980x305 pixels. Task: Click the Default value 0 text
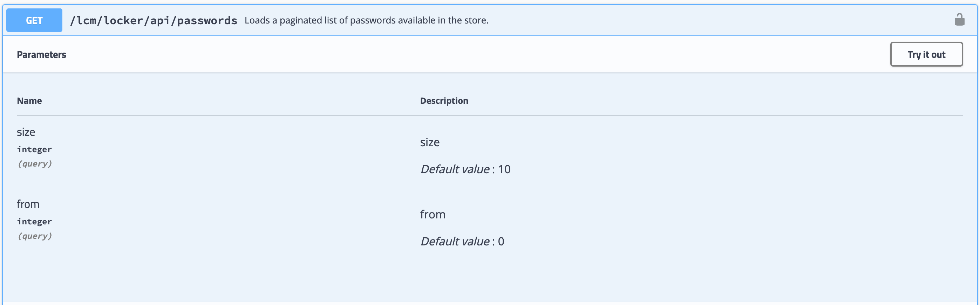pos(462,242)
